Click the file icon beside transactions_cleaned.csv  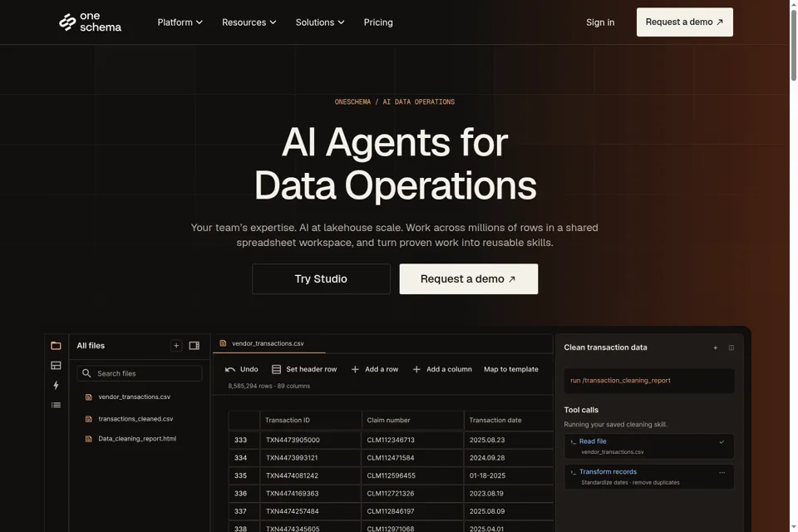(x=89, y=419)
